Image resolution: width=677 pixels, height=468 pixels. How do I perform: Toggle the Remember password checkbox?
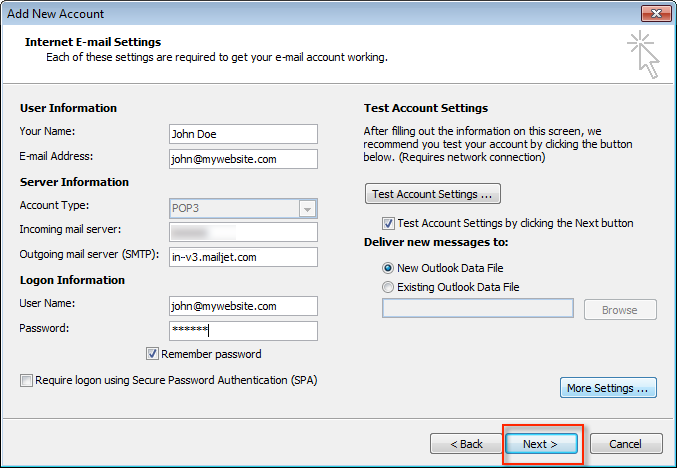point(153,354)
